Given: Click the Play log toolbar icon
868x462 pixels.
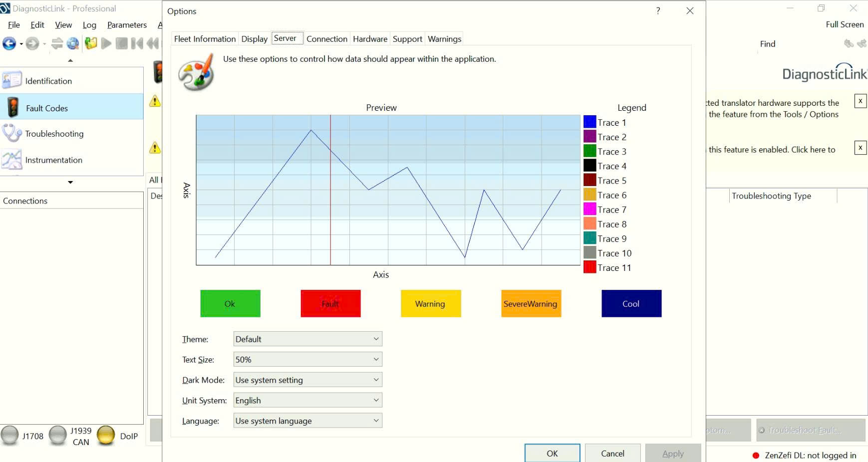Looking at the screenshot, I should tap(106, 44).
